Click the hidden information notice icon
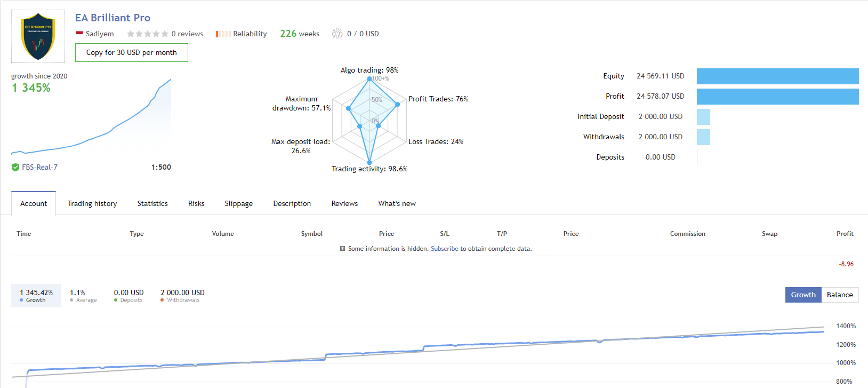This screenshot has width=868, height=388. (x=342, y=249)
